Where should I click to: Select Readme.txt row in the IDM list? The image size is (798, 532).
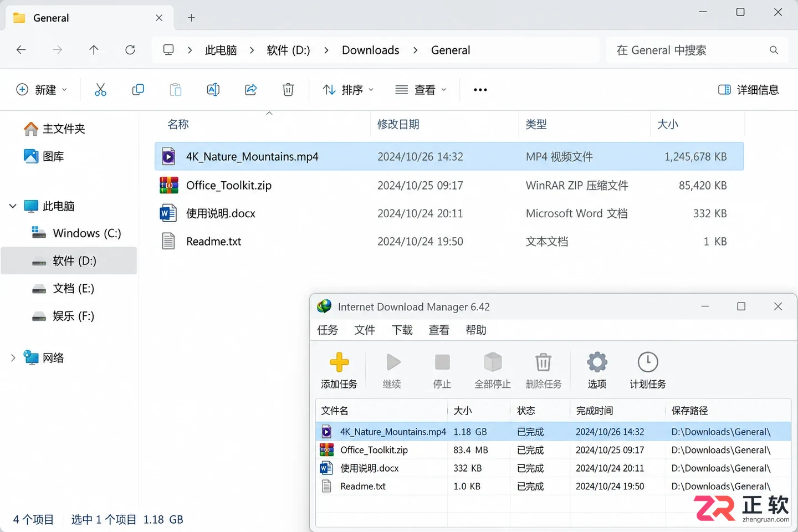[553, 487]
